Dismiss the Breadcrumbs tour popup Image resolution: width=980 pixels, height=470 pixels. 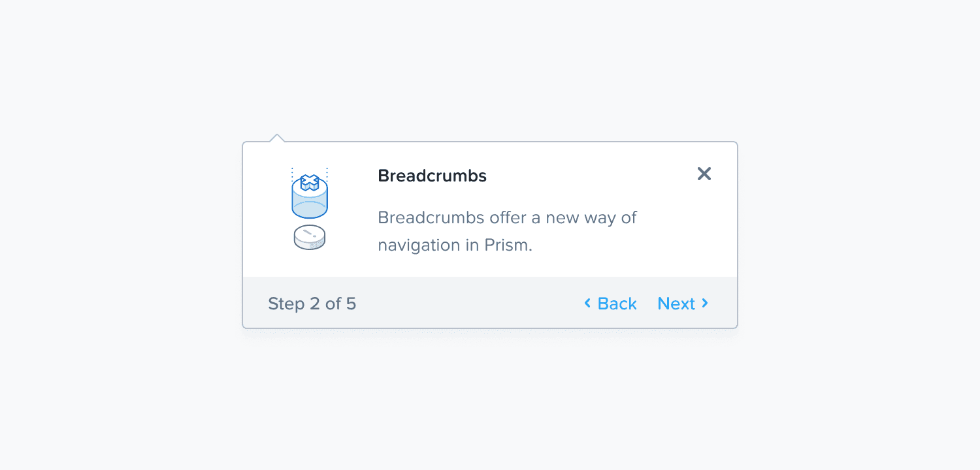[704, 174]
